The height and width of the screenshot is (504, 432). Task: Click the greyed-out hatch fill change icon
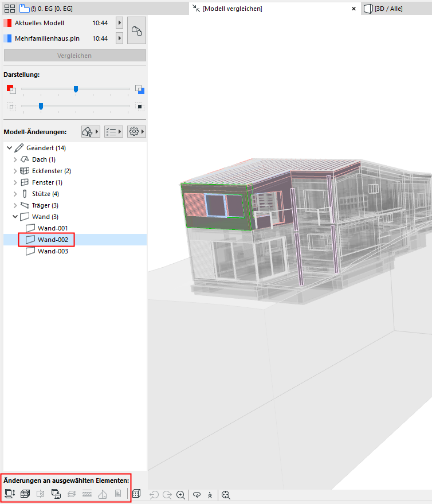(x=87, y=494)
